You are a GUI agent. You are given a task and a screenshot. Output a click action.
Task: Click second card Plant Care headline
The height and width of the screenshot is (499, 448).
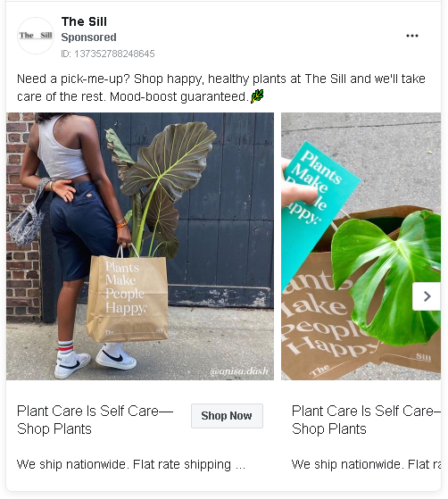coord(366,420)
